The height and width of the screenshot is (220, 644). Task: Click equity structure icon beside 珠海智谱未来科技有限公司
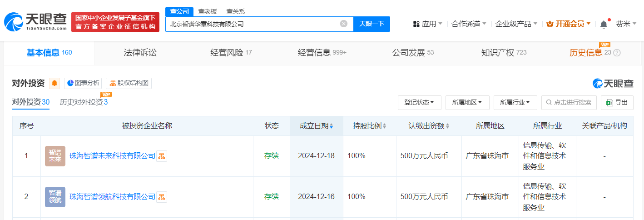tap(162, 156)
